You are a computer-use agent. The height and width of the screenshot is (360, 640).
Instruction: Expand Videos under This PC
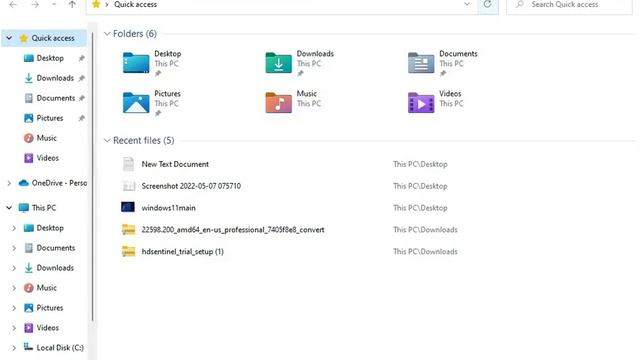pyautogui.click(x=14, y=328)
